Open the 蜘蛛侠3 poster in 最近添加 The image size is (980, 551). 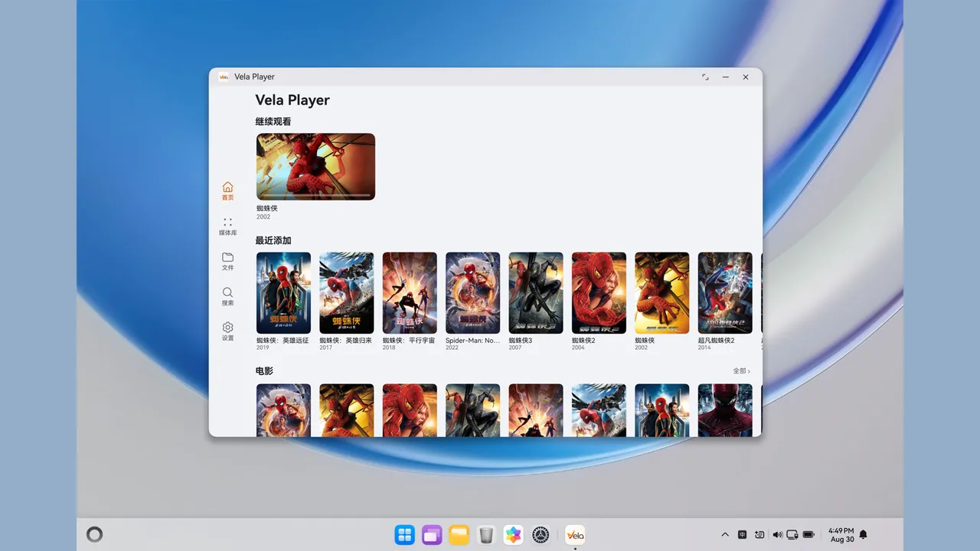536,293
